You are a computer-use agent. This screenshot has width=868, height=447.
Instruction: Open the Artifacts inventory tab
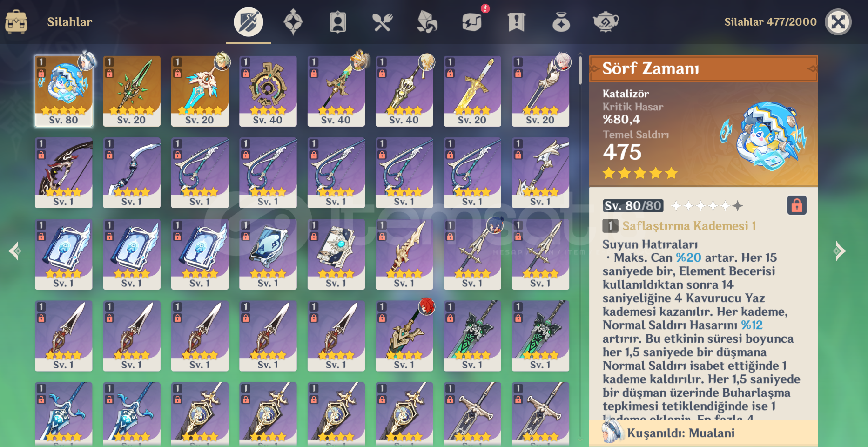293,22
